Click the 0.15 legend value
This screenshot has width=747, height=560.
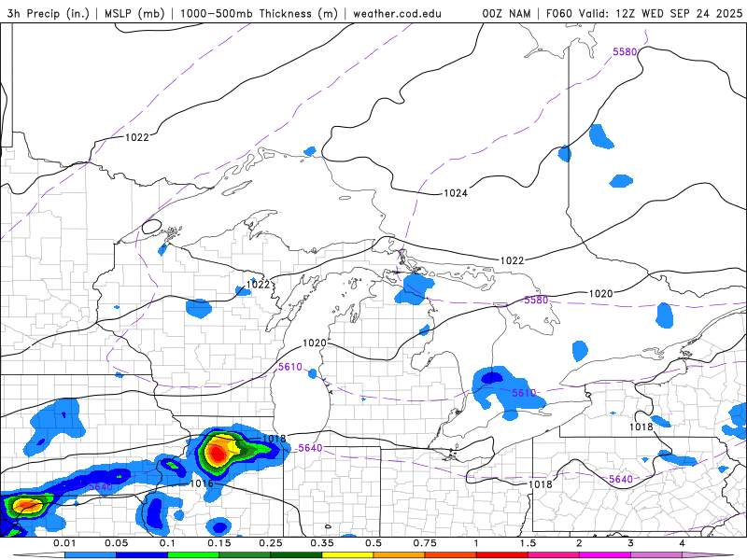point(219,543)
